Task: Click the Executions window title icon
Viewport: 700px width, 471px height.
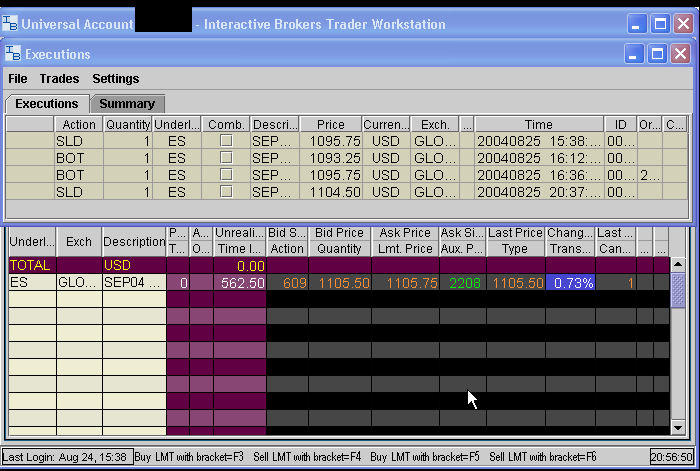Action: point(13,54)
